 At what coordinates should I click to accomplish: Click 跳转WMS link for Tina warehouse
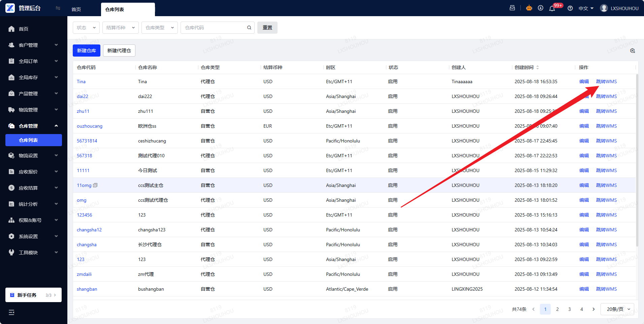tap(606, 82)
